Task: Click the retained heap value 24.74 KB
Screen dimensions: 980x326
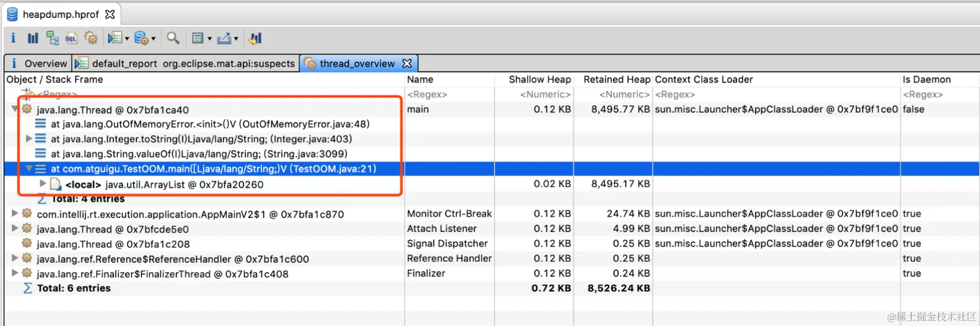Action: coord(629,214)
